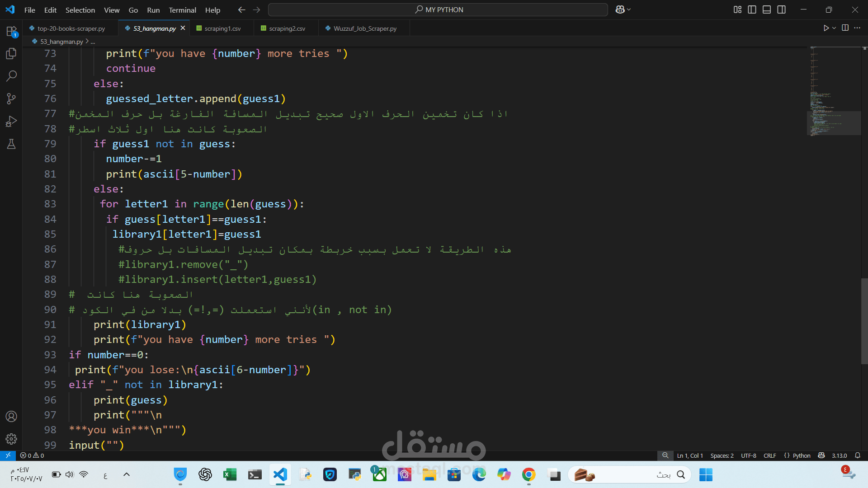Viewport: 868px width, 488px height.
Task: Open File Explorer from the taskbar
Action: (429, 474)
